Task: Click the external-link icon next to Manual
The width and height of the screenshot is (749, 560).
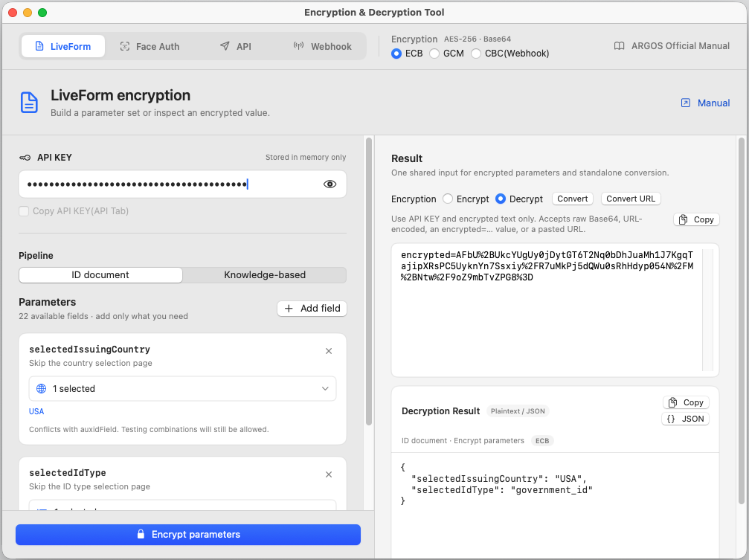Action: tap(686, 103)
